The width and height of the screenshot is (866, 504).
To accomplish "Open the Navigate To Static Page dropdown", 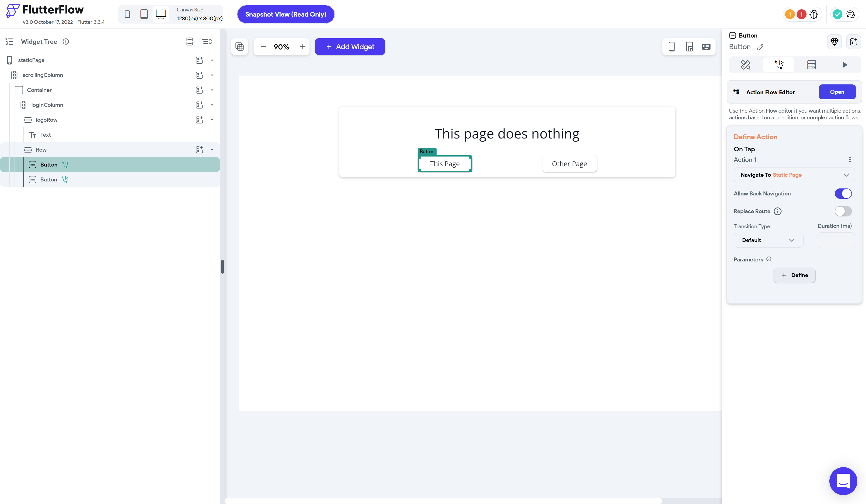I will tap(794, 175).
